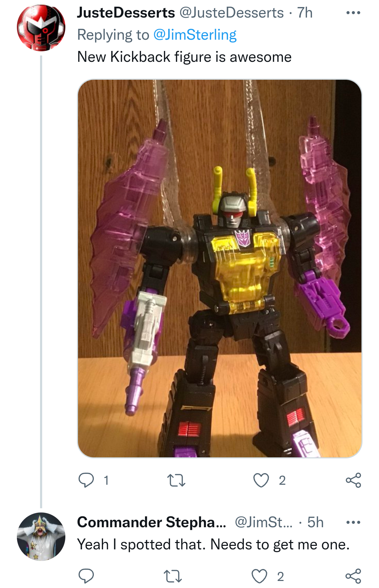The width and height of the screenshot is (379, 588).
Task: Retweet the 'Yeah I spotted that' tweet
Action: click(173, 576)
